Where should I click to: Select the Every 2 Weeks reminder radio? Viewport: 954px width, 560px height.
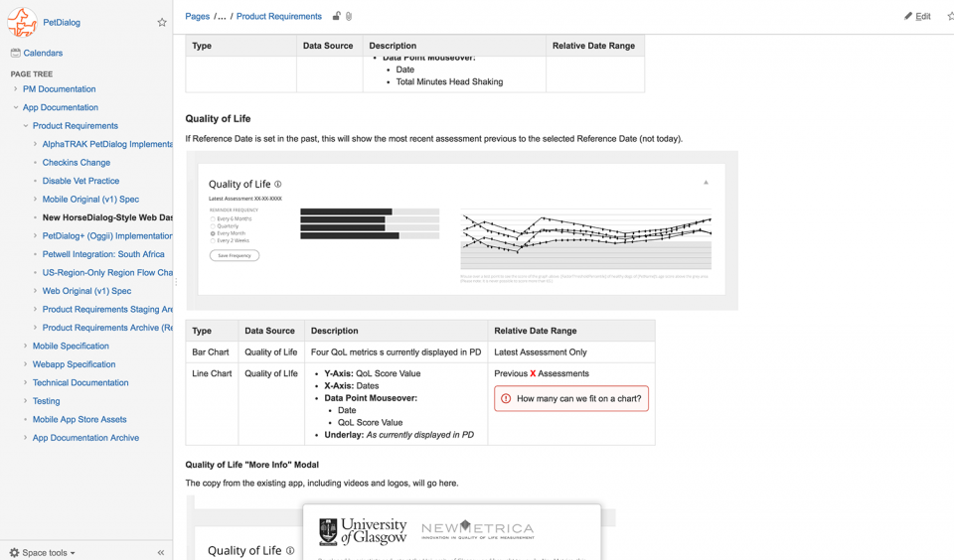click(x=213, y=241)
